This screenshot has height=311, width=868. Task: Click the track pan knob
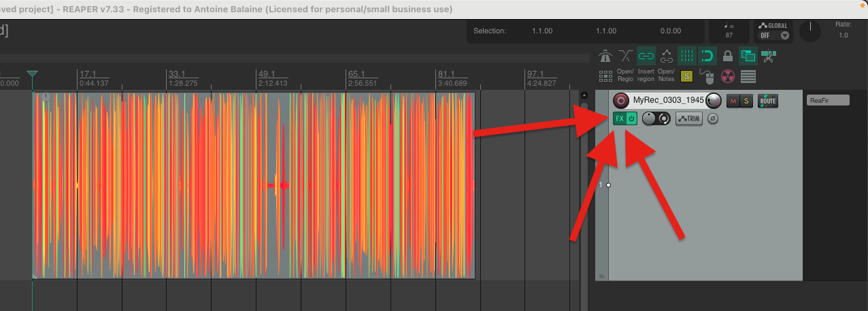[649, 118]
